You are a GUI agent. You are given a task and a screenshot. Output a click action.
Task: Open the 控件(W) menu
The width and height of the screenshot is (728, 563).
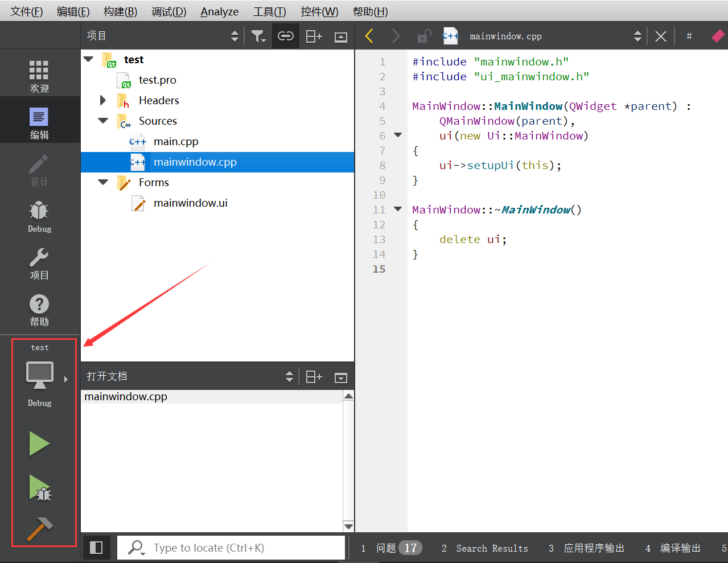[x=319, y=11]
